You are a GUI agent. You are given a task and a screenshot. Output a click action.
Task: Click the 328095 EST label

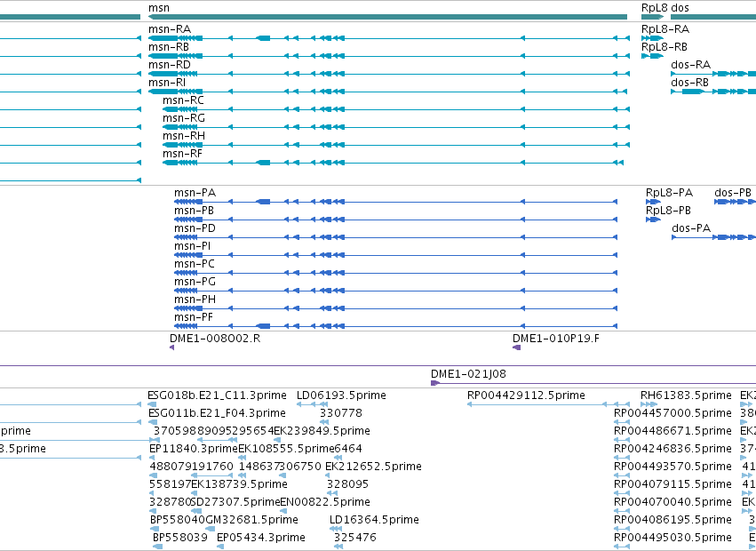click(347, 484)
